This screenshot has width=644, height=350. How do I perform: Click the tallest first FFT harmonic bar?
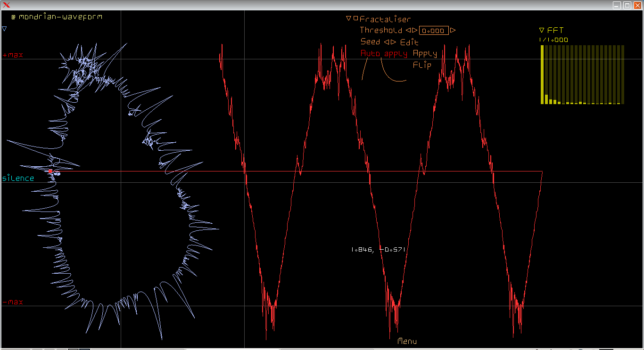click(x=542, y=74)
